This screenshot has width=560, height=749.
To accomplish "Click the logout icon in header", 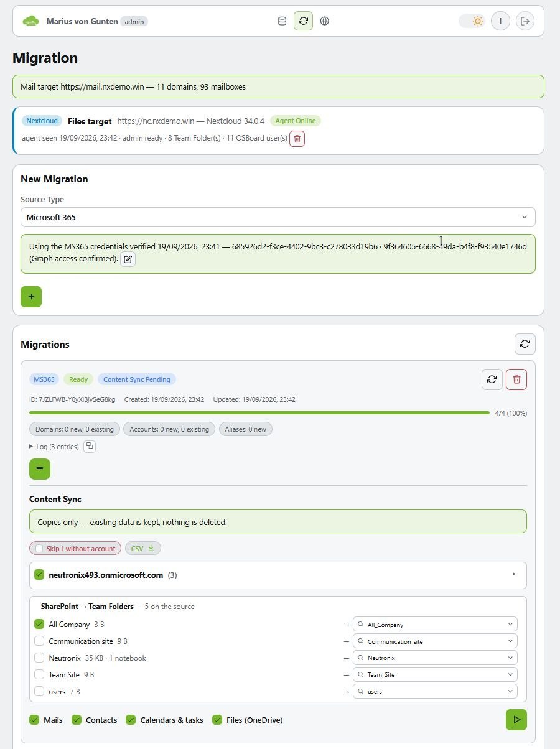I will 525,21.
